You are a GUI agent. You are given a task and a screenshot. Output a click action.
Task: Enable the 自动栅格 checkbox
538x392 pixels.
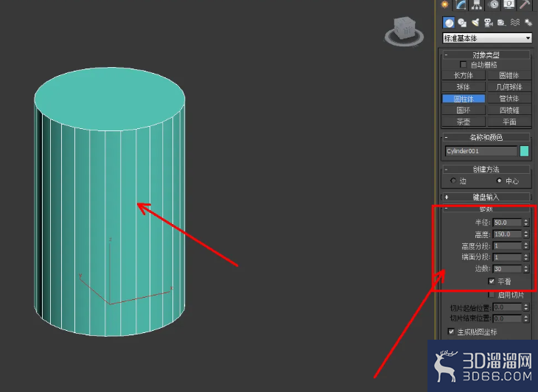pyautogui.click(x=464, y=65)
